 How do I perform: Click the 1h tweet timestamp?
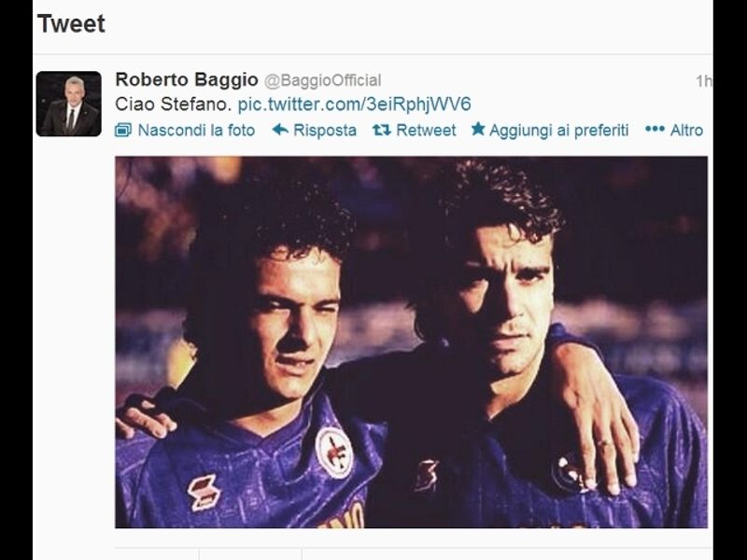[x=704, y=81]
